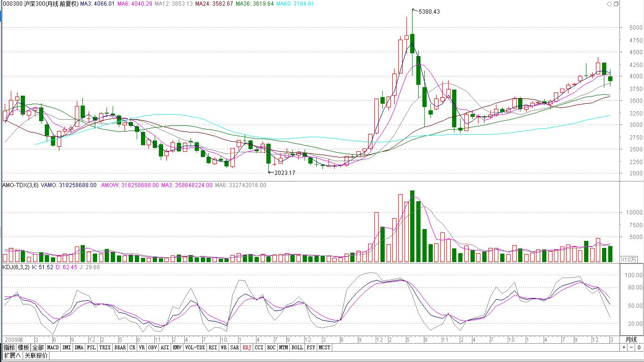Switch indicator to ROC

271,347
